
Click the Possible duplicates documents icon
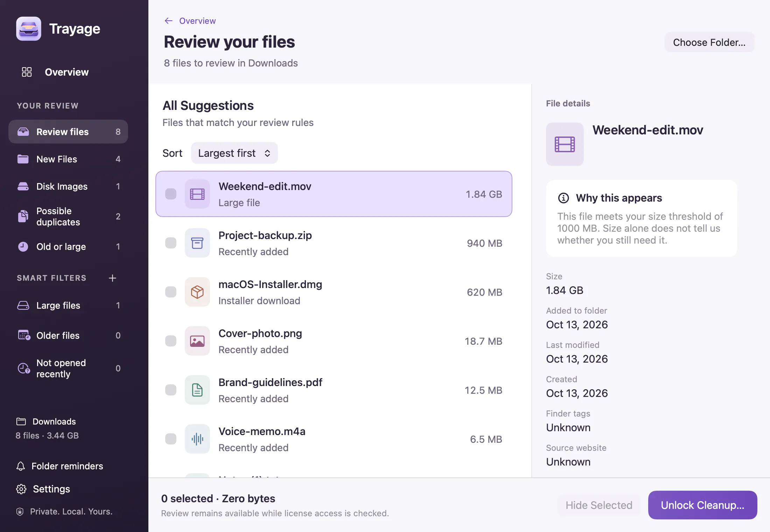23,216
